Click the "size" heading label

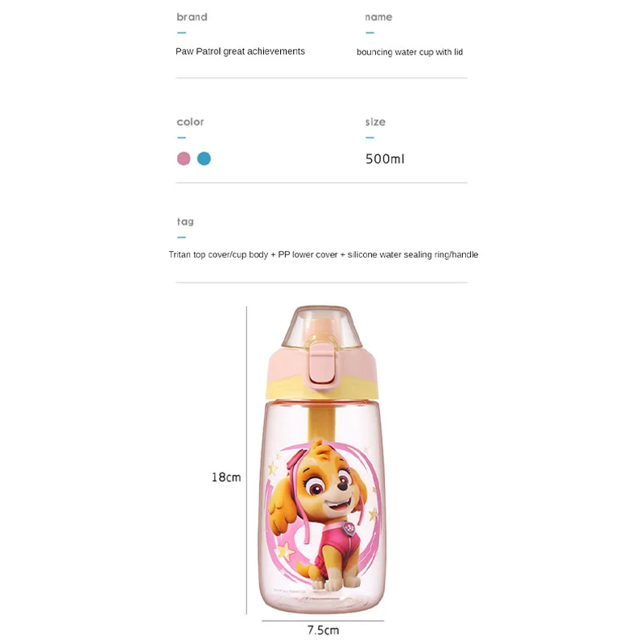[375, 122]
